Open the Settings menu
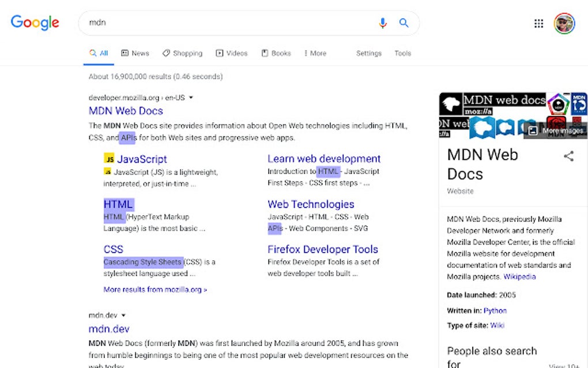588x368 pixels. click(x=368, y=53)
